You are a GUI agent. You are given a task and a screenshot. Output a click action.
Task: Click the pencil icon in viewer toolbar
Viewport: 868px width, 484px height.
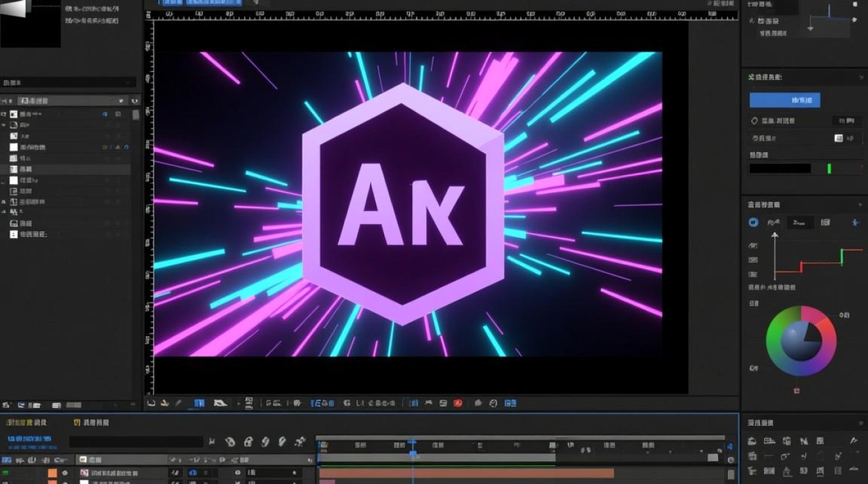[179, 403]
